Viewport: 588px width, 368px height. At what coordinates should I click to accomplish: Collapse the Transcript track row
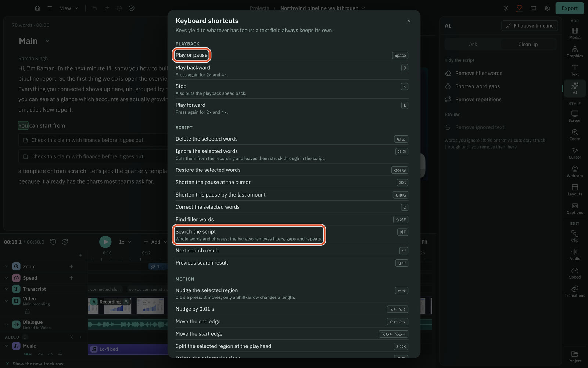pos(6,289)
